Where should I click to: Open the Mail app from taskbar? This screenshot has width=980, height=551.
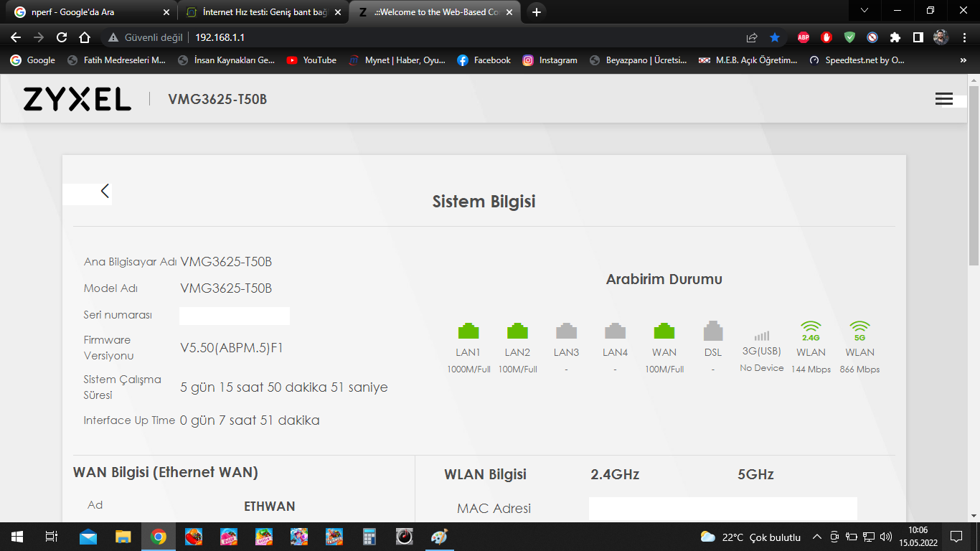(88, 537)
